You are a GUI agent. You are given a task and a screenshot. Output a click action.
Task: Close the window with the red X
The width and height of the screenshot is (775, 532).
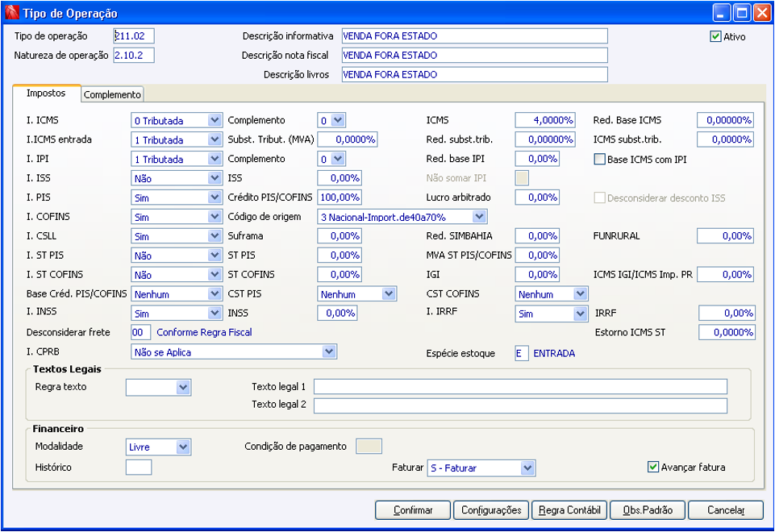760,13
